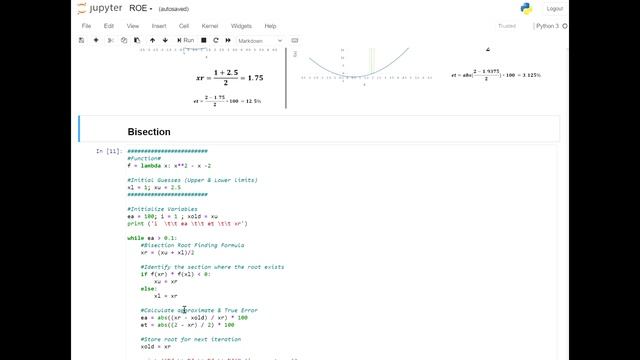Screen dimensions: 640x360
Task: Click the 'while ea > 0.1:' line
Action: coord(151,238)
